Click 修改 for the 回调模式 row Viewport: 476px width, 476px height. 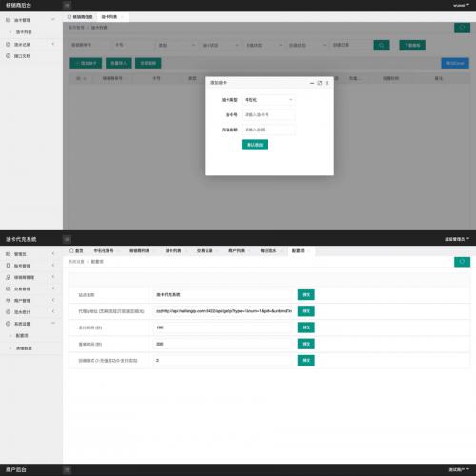307,360
